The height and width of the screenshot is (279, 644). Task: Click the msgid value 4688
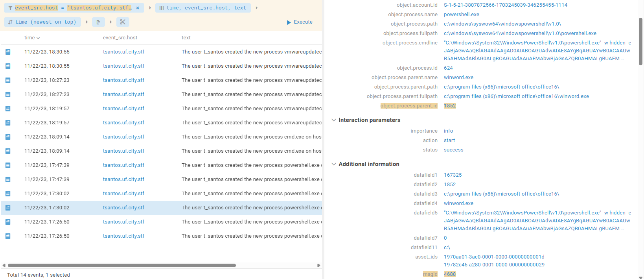click(450, 274)
